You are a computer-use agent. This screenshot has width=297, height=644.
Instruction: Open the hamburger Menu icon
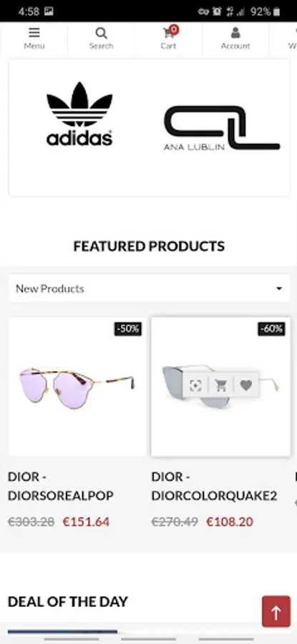[34, 32]
